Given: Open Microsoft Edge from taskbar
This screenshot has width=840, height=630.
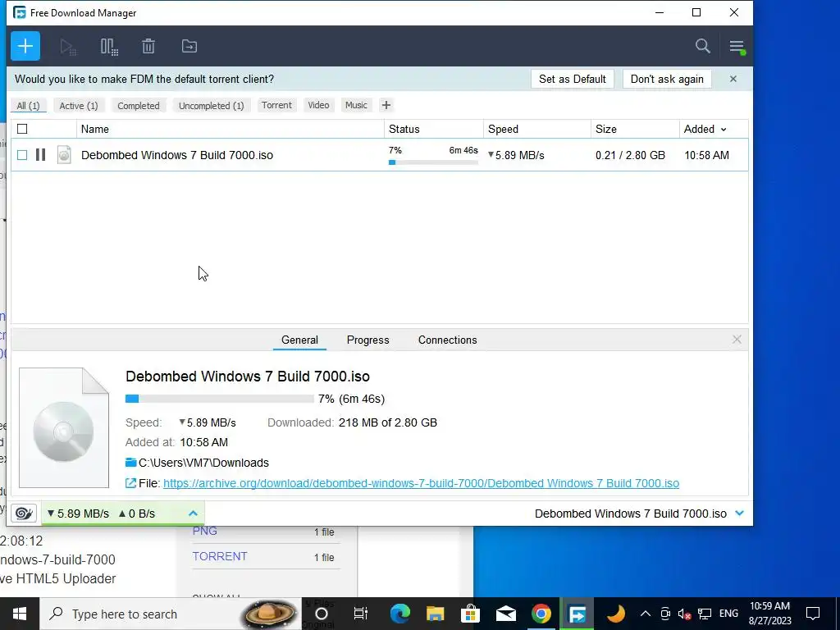Looking at the screenshot, I should point(399,614).
